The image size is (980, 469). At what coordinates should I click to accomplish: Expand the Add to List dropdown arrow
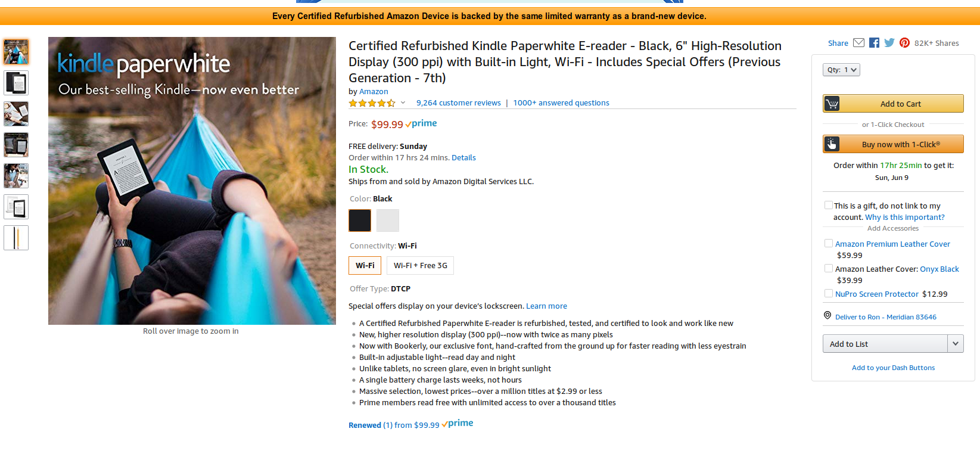pyautogui.click(x=955, y=344)
